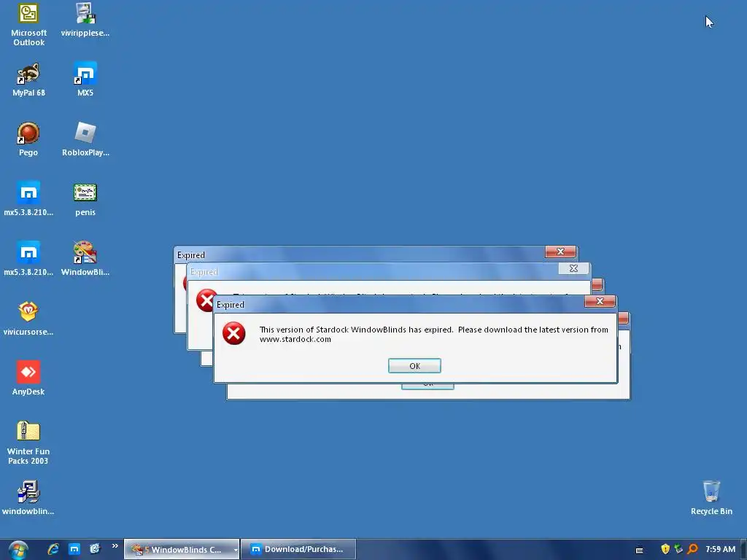
Task: Click the red error icon in front dialog
Action: click(234, 333)
